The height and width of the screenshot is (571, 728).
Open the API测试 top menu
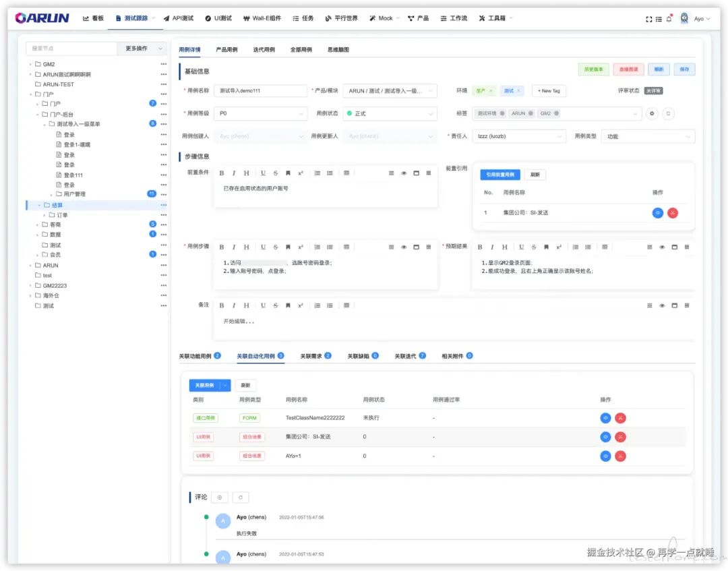(179, 18)
